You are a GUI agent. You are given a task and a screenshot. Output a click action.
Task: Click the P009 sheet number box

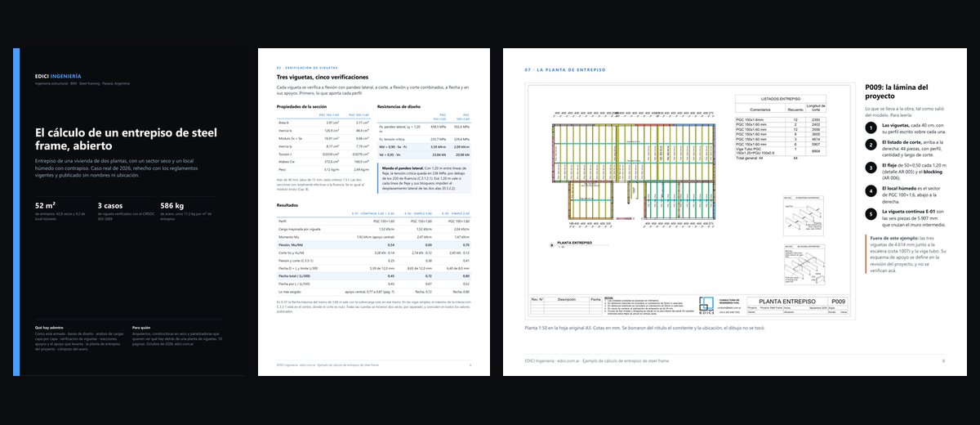pos(839,301)
